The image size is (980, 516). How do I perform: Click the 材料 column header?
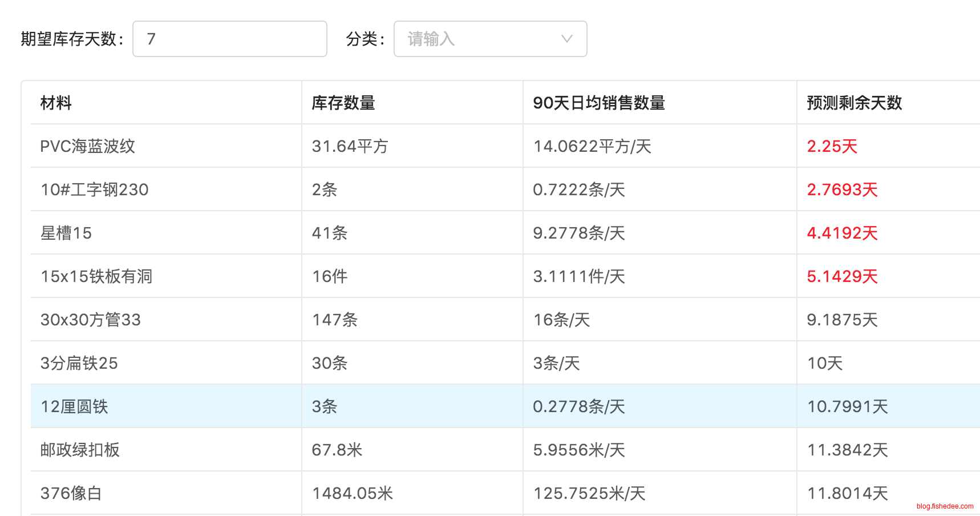[x=56, y=103]
